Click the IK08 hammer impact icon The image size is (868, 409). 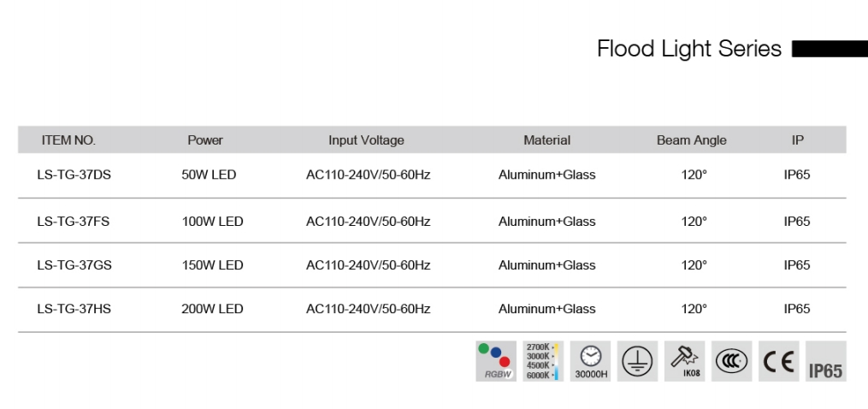(x=685, y=361)
